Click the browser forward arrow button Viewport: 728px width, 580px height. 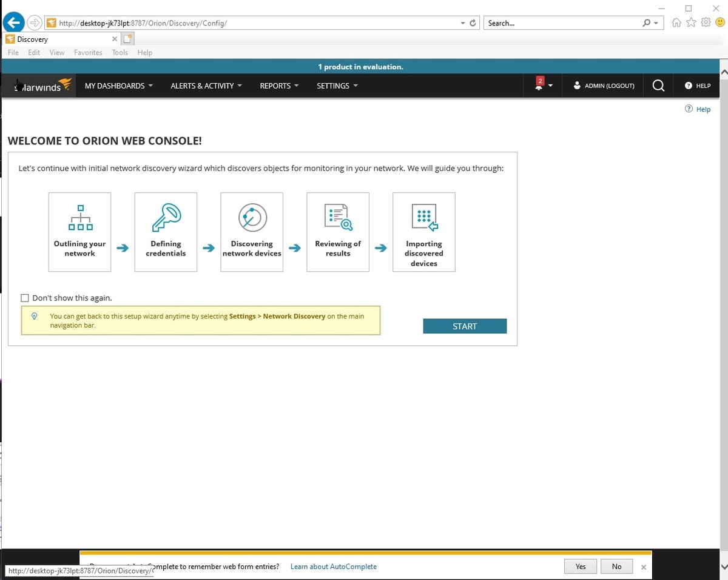pos(35,23)
